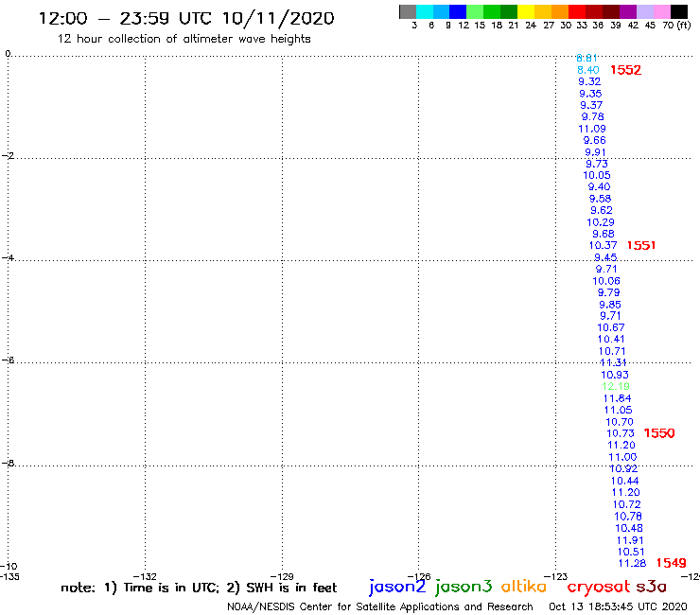Click the red time marker 1552
Viewport: 700px width, 615px height.
click(x=625, y=70)
